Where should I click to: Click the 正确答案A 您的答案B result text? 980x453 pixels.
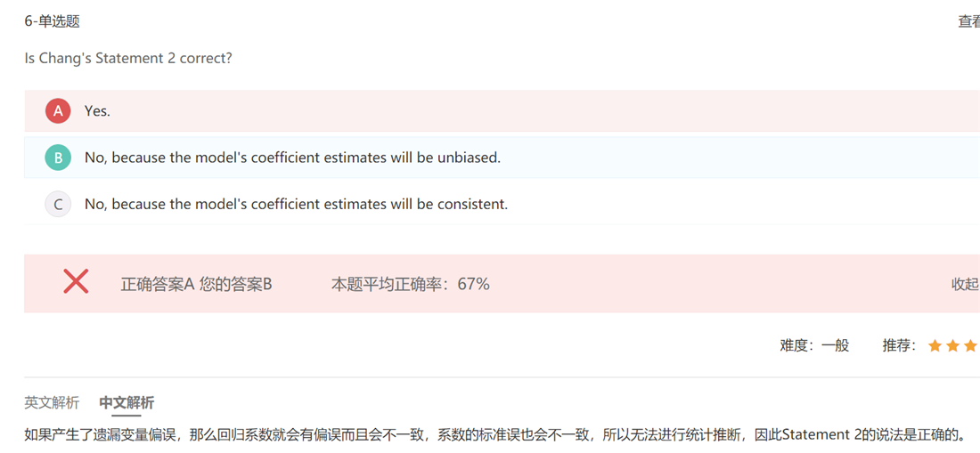tap(196, 284)
